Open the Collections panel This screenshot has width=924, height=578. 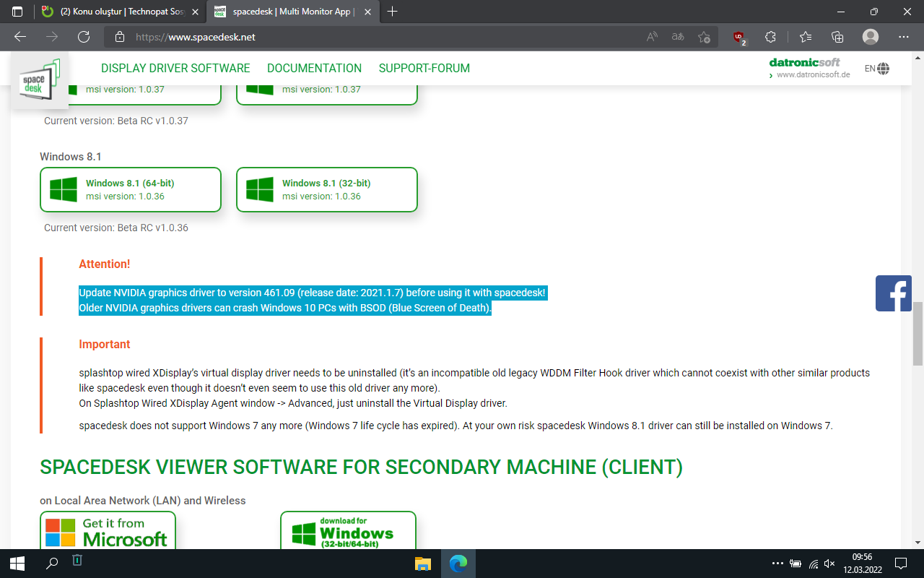(x=837, y=37)
